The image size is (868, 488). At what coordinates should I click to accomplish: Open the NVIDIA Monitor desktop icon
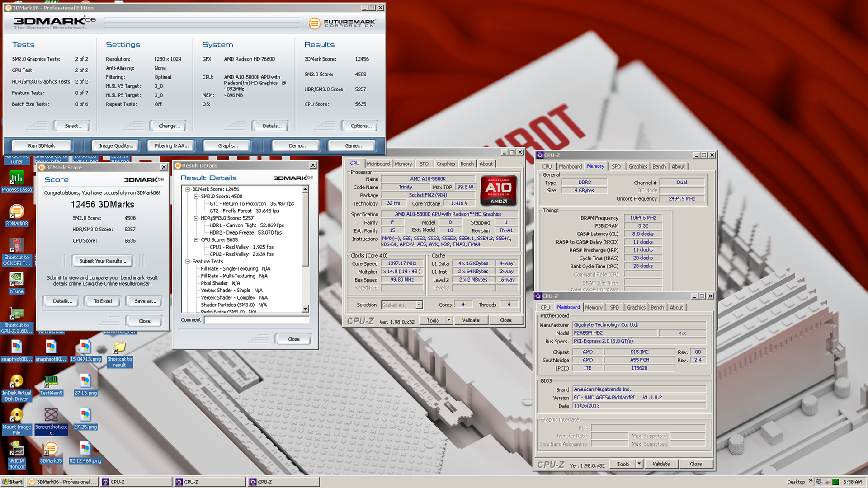tap(17, 455)
